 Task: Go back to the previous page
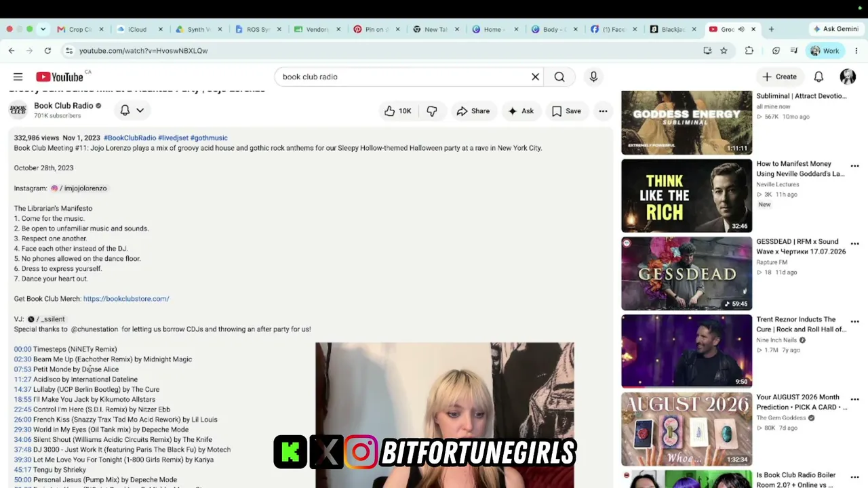[x=12, y=51]
